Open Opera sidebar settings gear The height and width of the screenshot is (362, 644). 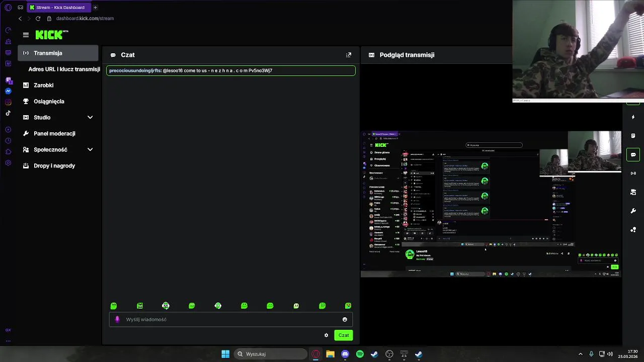(8, 163)
